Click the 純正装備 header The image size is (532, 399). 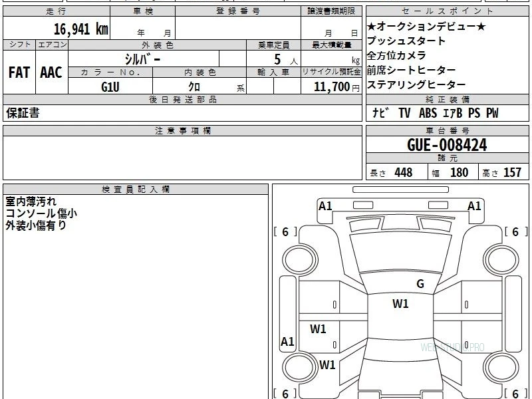[447, 99]
